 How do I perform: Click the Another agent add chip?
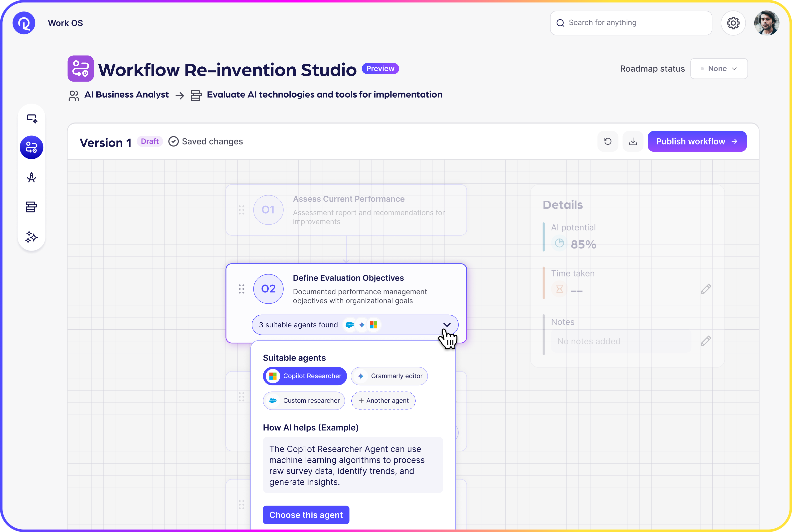coord(383,401)
